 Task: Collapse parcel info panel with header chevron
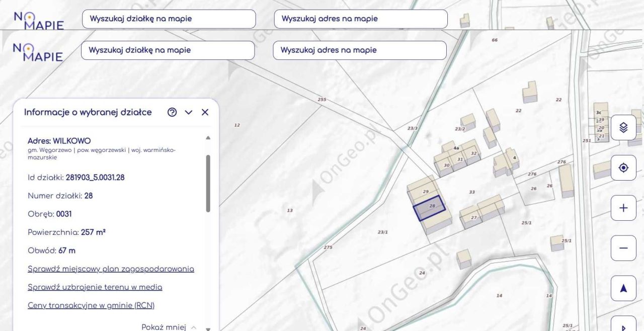point(189,112)
